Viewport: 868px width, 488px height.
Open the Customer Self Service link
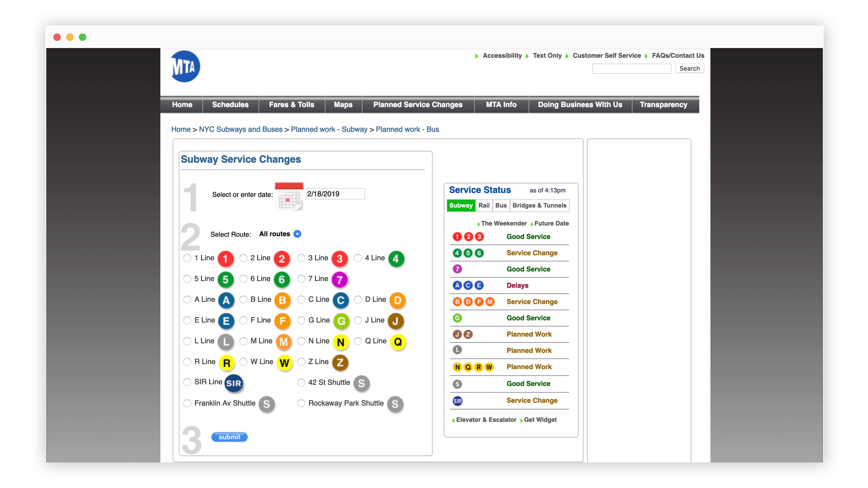tap(606, 56)
